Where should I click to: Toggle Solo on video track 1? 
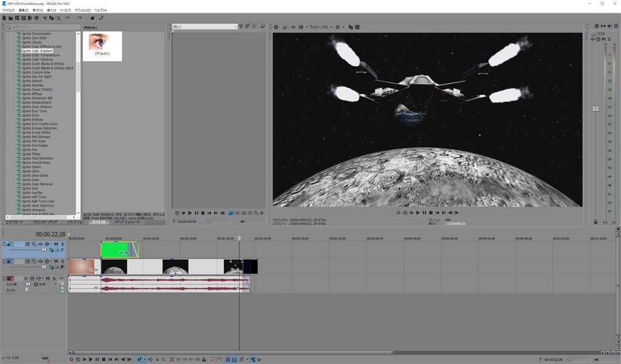click(x=62, y=244)
